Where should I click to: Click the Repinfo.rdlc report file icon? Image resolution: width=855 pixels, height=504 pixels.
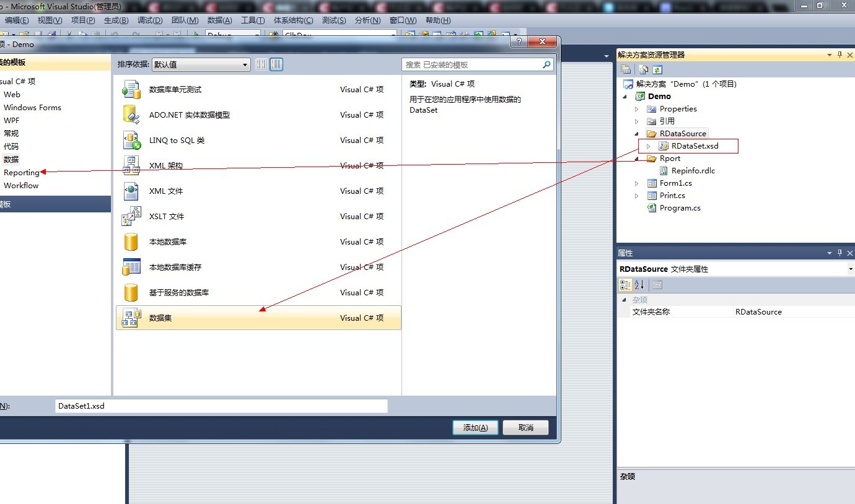[664, 171]
